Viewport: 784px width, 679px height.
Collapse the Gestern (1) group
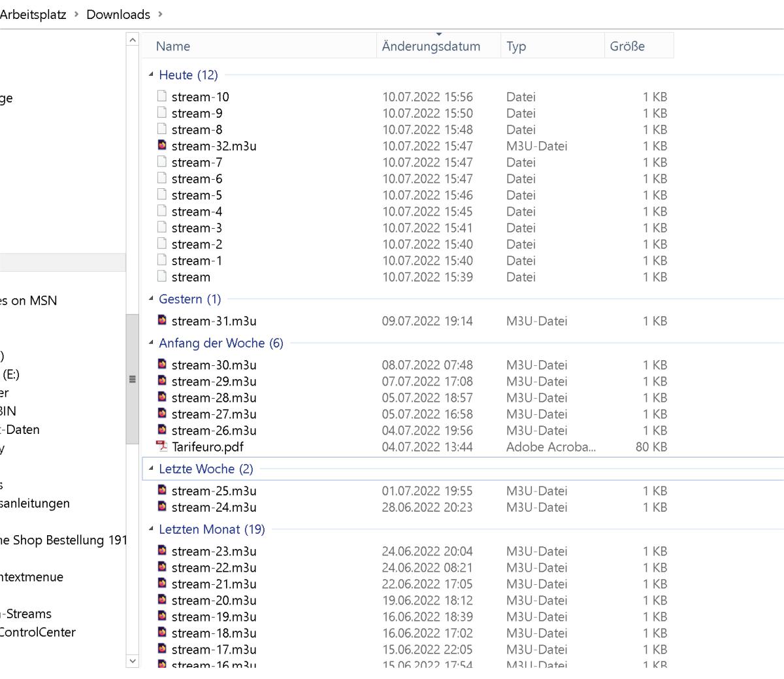point(151,299)
